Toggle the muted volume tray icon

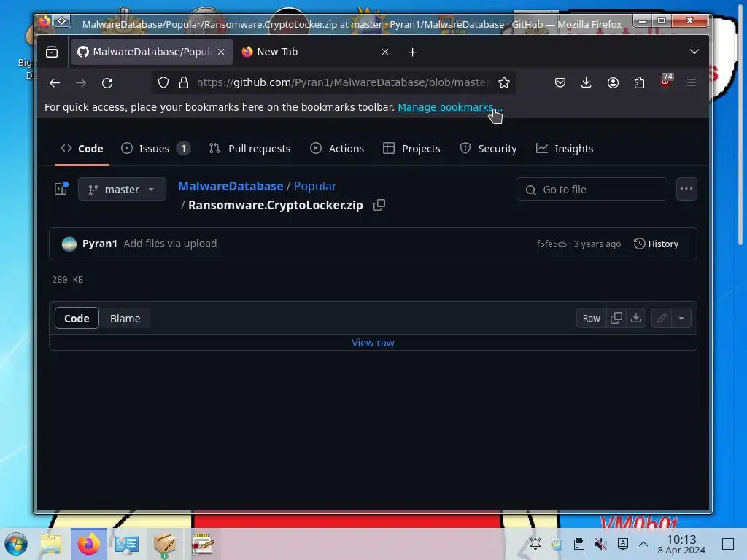pos(601,544)
